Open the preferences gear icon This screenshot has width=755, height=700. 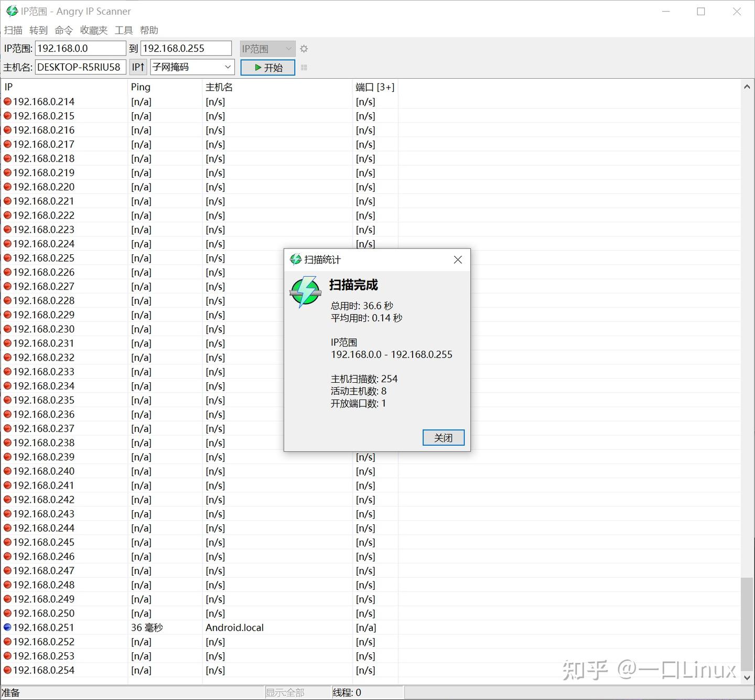304,49
